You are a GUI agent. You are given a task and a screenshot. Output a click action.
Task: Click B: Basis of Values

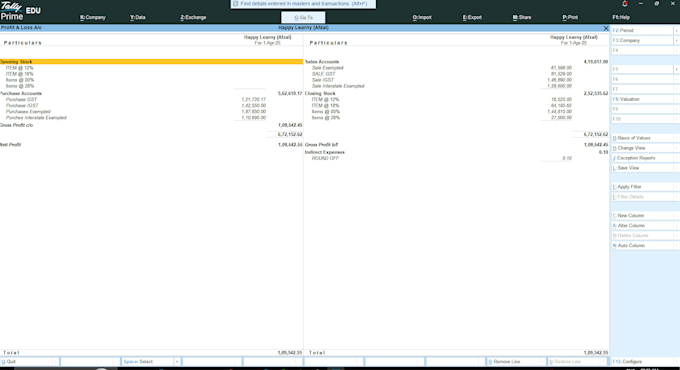642,138
